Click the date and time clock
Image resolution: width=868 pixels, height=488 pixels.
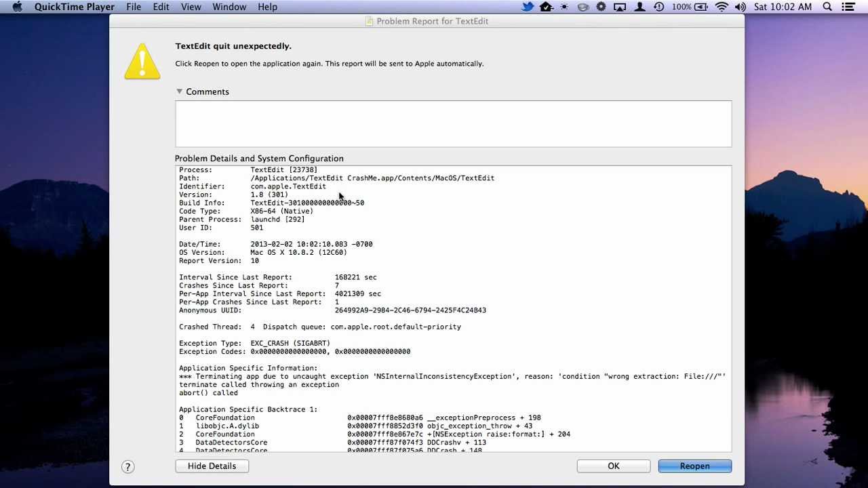click(x=783, y=7)
